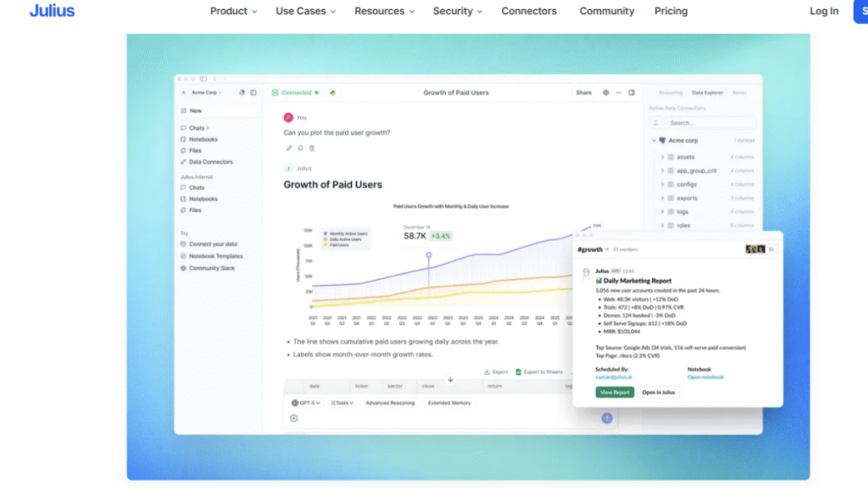Viewport: 868px width, 488px height.
Task: Click the data connections Search field
Action: coord(702,123)
